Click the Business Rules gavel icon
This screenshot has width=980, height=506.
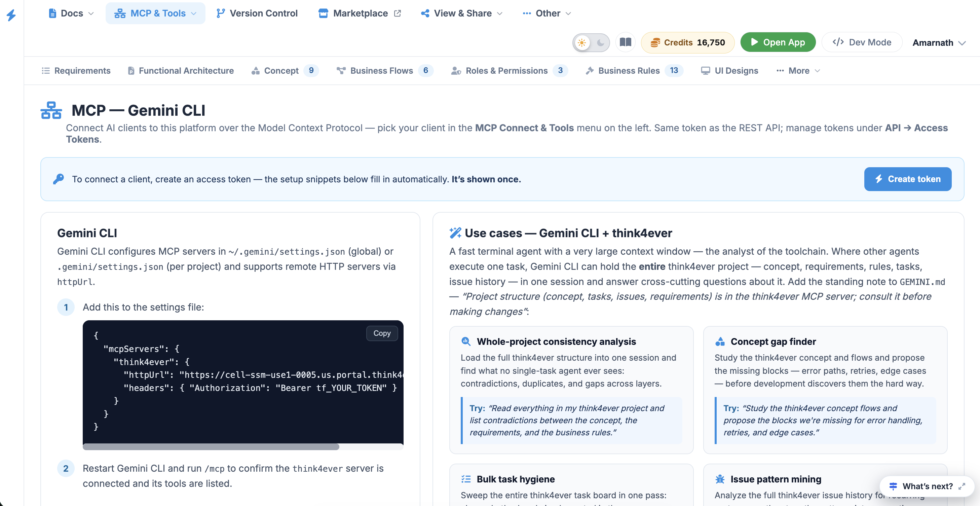589,71
